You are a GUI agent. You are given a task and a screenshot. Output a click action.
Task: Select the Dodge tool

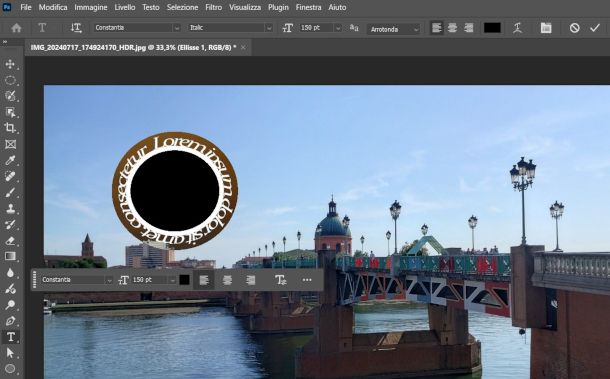[x=10, y=305]
